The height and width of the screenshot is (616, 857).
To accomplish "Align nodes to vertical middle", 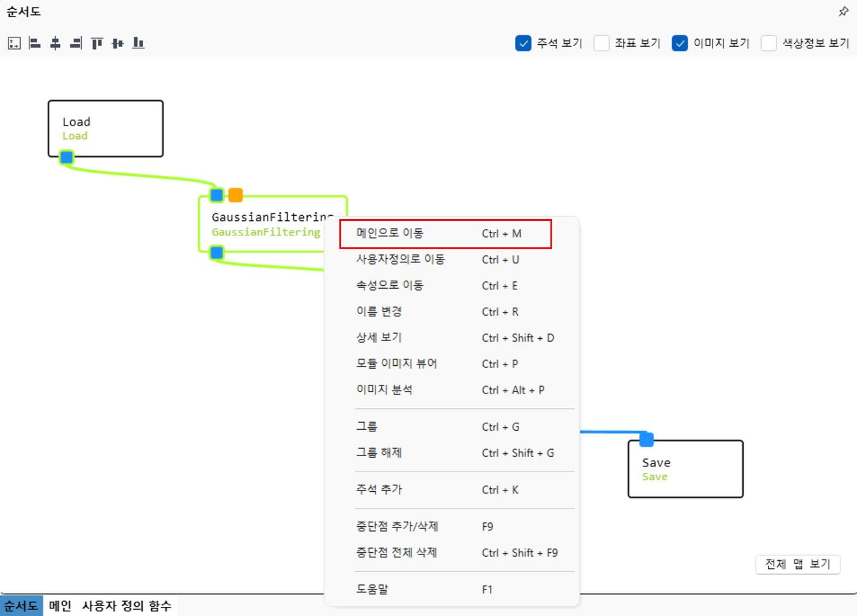I will (117, 43).
